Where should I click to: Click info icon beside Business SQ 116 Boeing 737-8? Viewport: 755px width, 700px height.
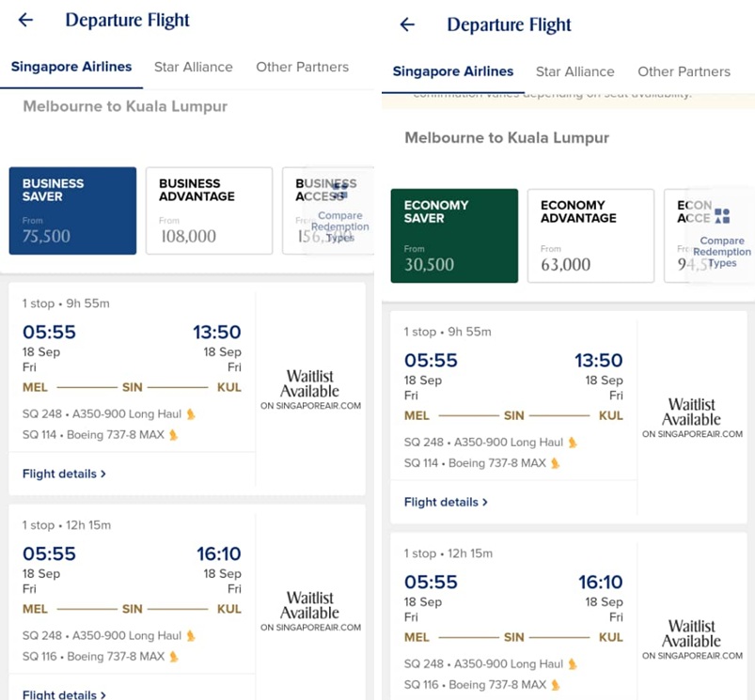point(173,657)
